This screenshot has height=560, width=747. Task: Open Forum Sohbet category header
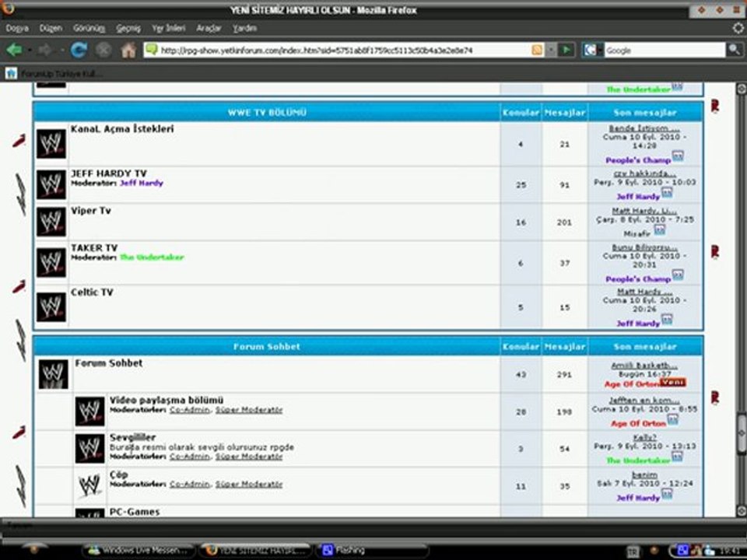tap(267, 347)
